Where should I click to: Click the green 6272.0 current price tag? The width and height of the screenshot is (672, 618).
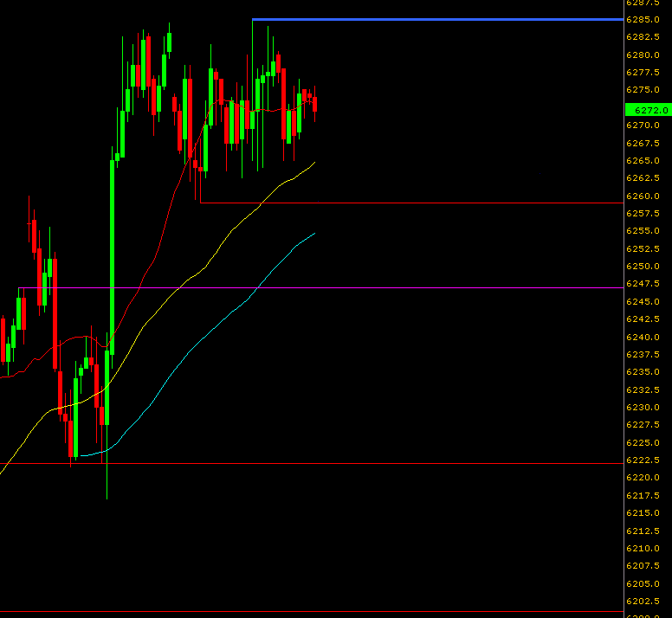tap(649, 110)
